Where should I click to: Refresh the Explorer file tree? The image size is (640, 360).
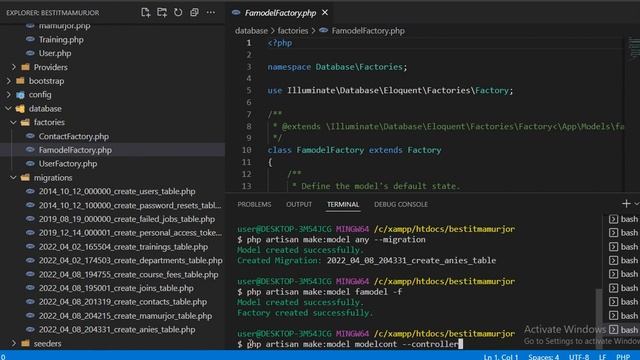tap(178, 13)
